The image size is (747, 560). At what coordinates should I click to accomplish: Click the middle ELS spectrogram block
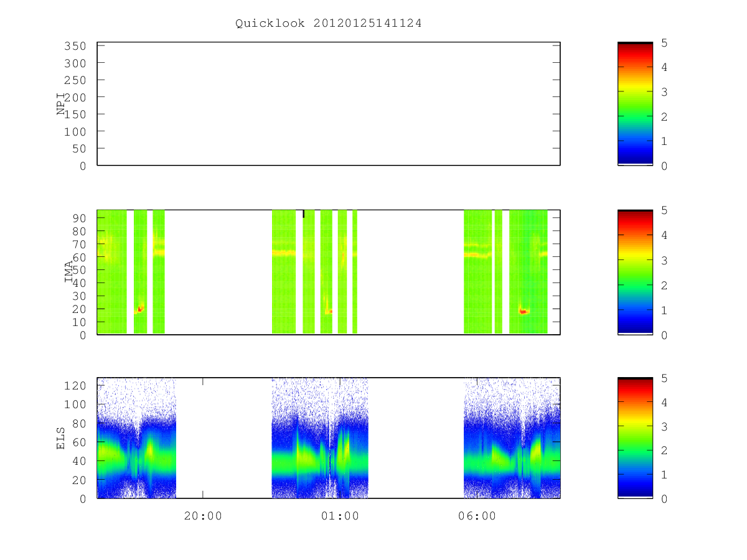(320, 437)
